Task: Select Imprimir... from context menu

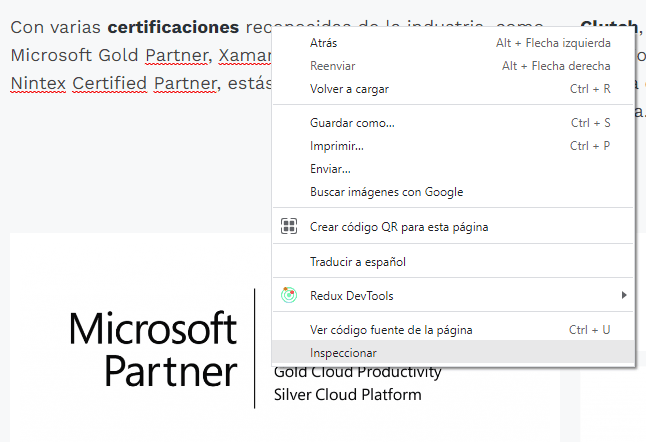Action: coord(453,146)
